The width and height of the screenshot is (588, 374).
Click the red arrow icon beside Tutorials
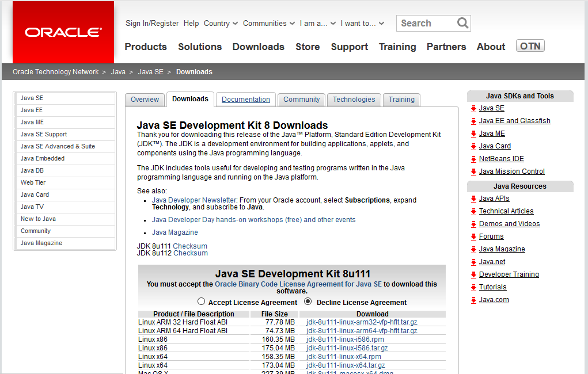coord(473,288)
